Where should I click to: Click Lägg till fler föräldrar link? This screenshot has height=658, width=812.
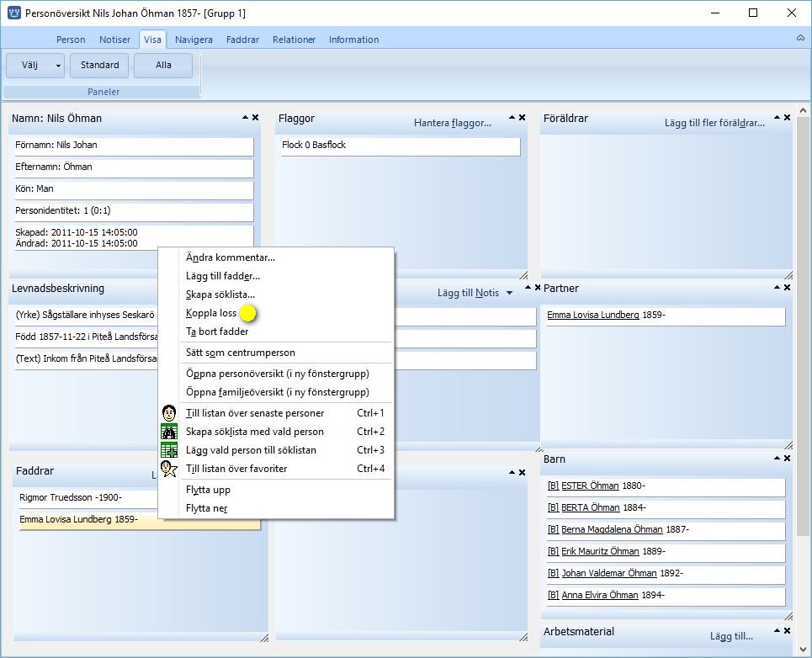[x=714, y=123]
